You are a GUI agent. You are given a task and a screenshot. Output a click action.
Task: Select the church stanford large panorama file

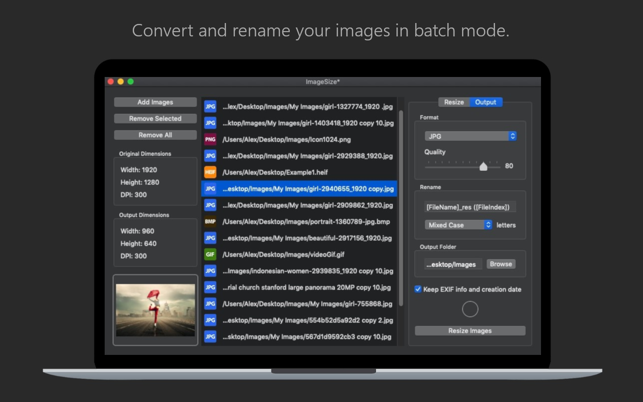point(299,287)
